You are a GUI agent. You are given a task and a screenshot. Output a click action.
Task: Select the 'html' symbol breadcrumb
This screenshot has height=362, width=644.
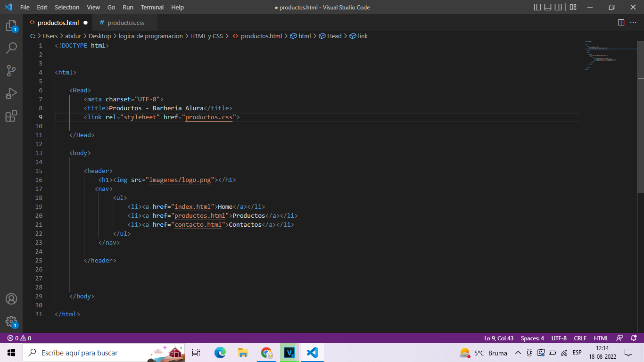point(300,36)
